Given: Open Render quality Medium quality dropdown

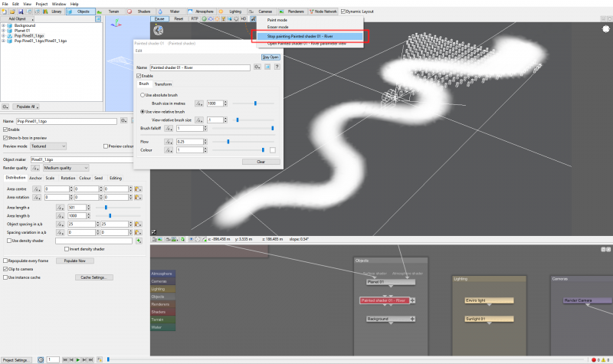Looking at the screenshot, I should click(66, 168).
